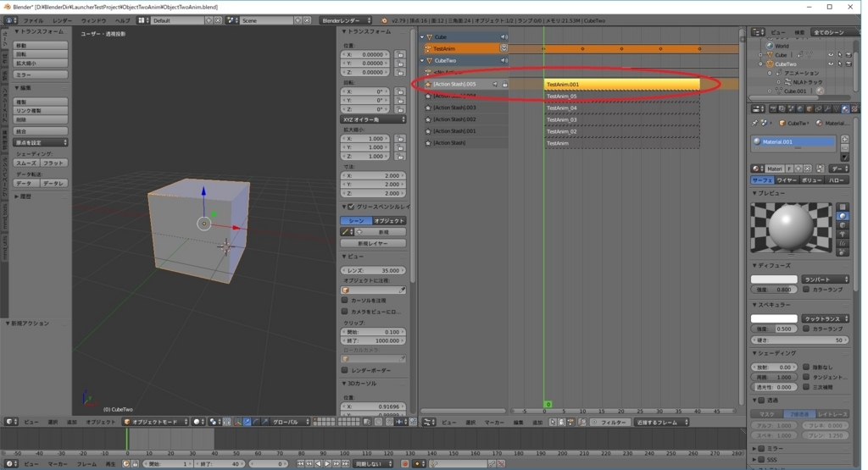
Task: Collapse the Cube channel in NLA editor
Action: (422, 37)
